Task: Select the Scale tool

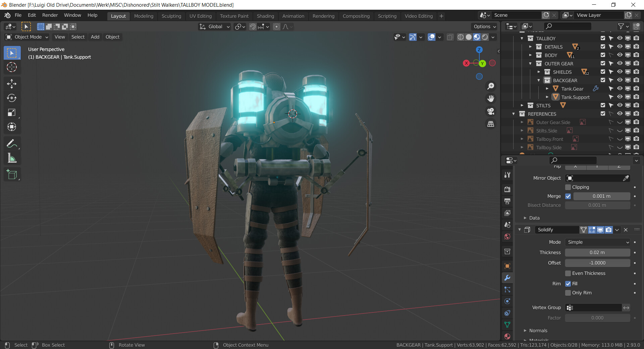Action: pyautogui.click(x=12, y=112)
